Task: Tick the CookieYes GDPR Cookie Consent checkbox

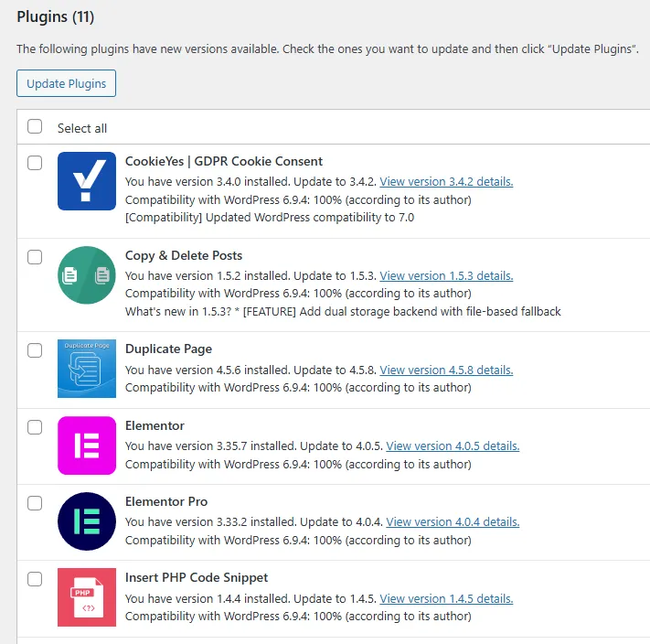Action: coord(35,163)
